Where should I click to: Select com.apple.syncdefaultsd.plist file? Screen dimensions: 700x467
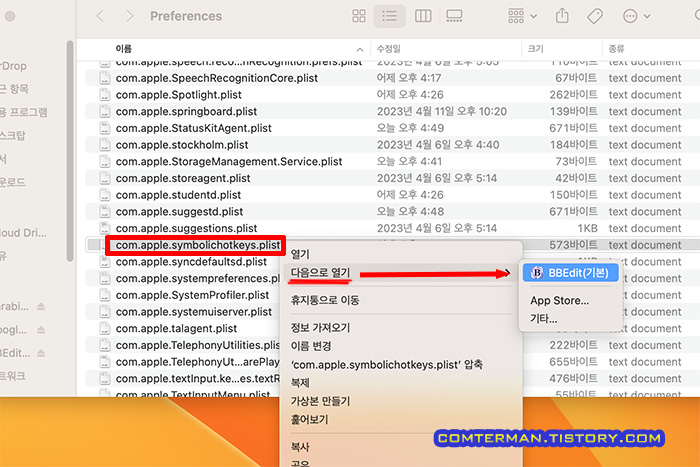point(191,262)
